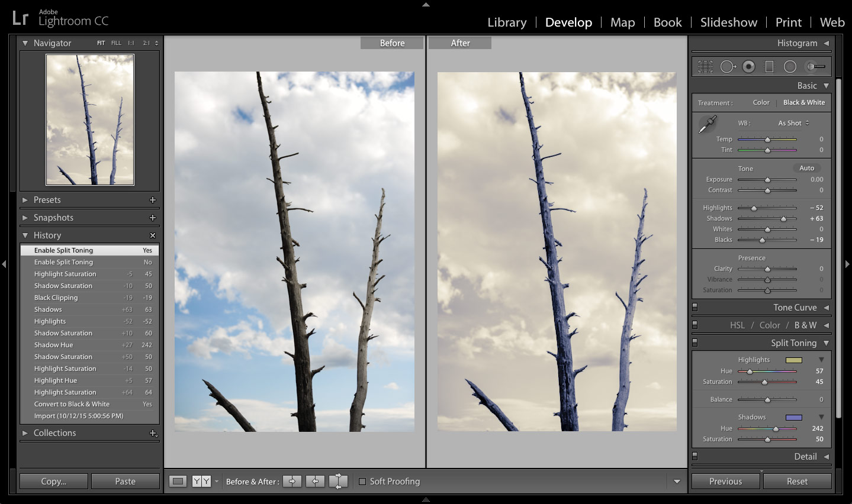Select the Crop Overlay tool
The width and height of the screenshot is (852, 504).
705,66
